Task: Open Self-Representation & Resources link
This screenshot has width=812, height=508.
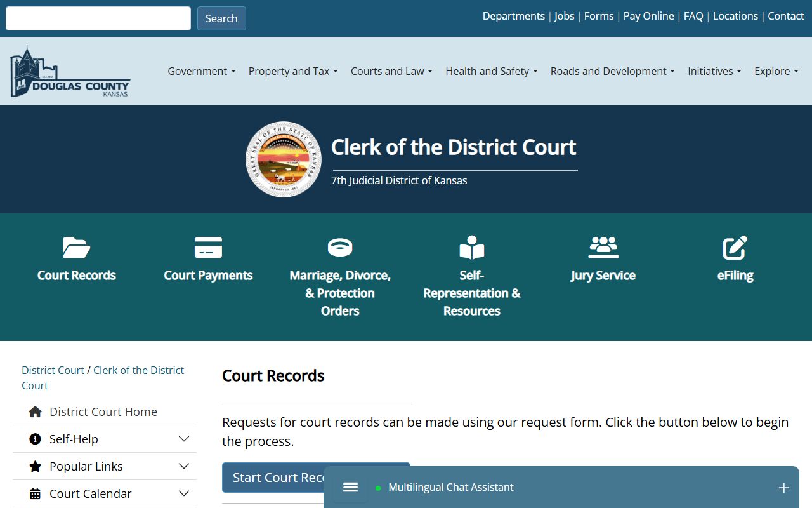Action: 472,293
